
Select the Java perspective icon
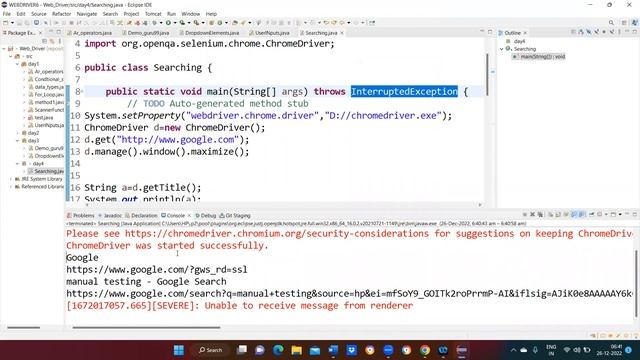click(x=634, y=23)
